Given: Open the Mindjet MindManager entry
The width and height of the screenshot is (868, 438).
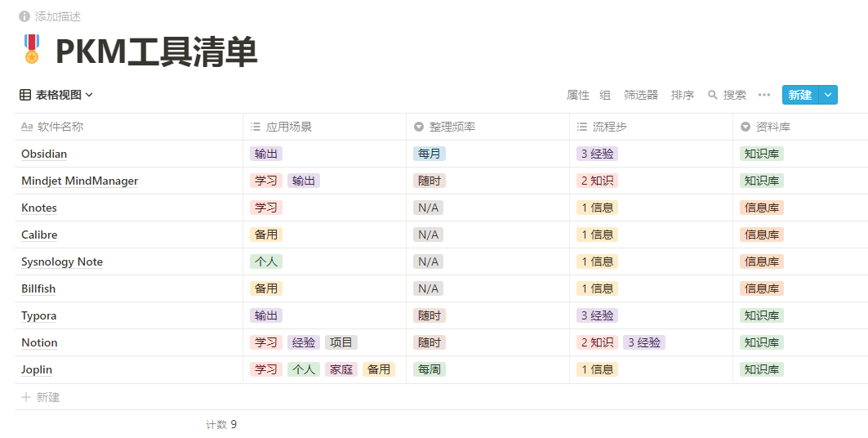Looking at the screenshot, I should (80, 181).
